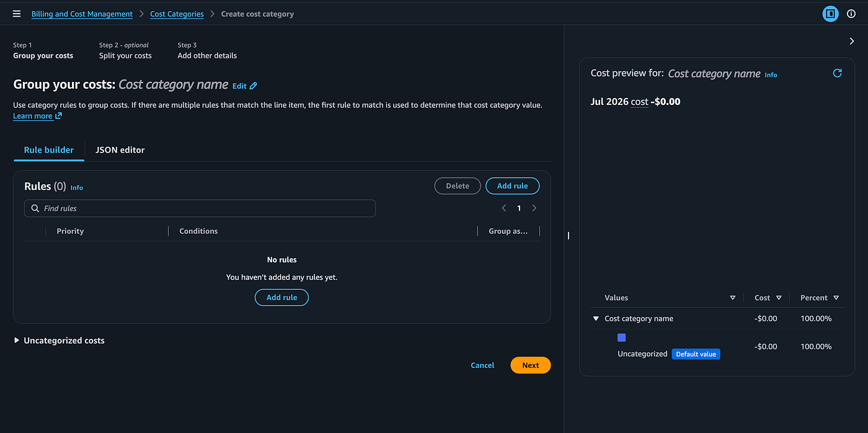This screenshot has height=433, width=868.
Task: Switch to the JSON editor tab
Action: pos(120,150)
